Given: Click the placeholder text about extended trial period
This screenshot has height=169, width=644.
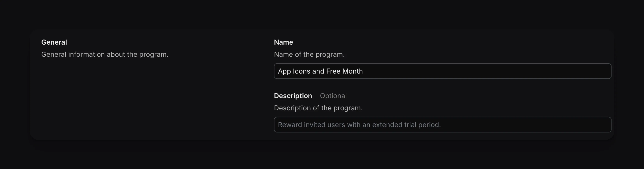Looking at the screenshot, I should (359, 125).
